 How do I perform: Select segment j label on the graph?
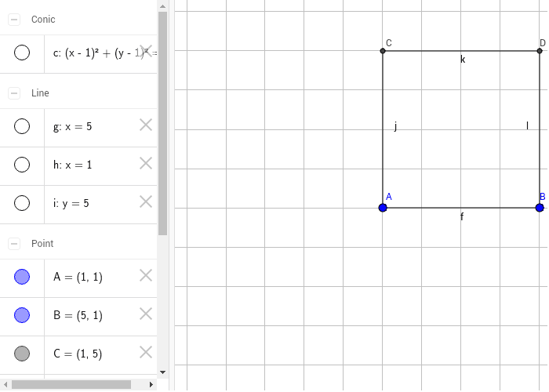point(395,126)
